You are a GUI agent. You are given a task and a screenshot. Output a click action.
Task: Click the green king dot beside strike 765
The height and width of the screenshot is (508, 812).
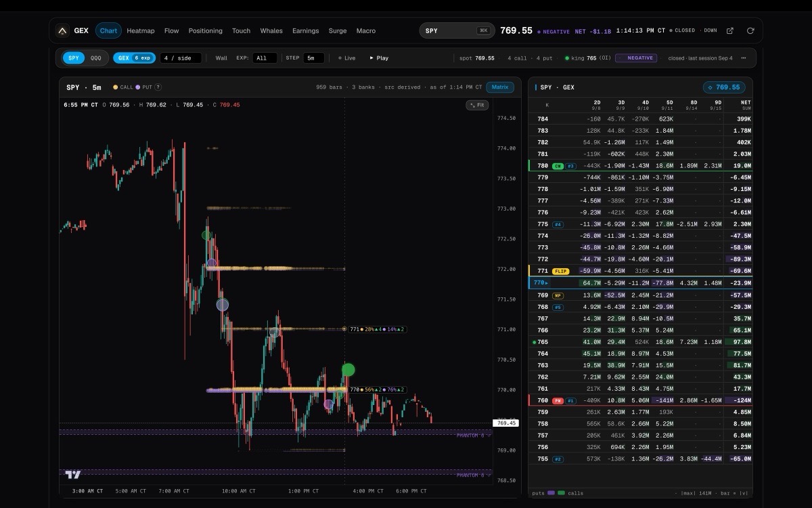pyautogui.click(x=534, y=342)
